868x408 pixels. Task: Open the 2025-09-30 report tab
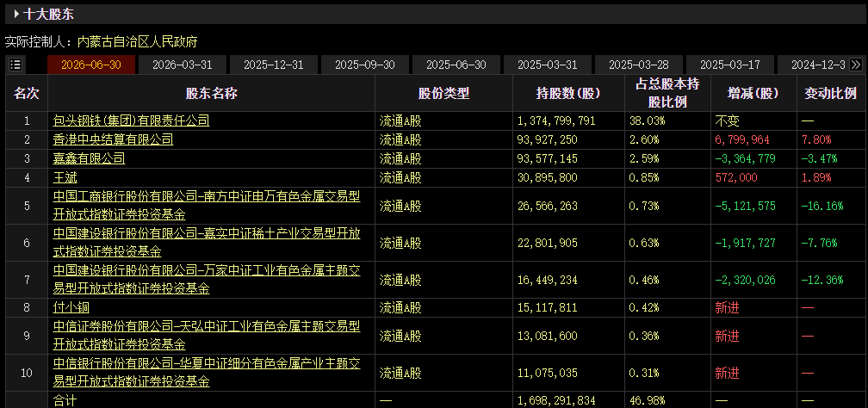[365, 65]
